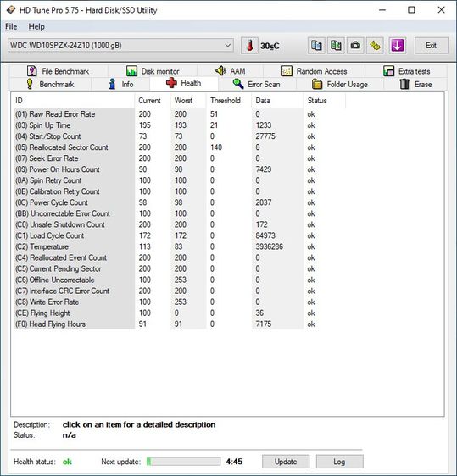The height and width of the screenshot is (476, 457).
Task: Click the temperature thermometer icon
Action: click(249, 46)
